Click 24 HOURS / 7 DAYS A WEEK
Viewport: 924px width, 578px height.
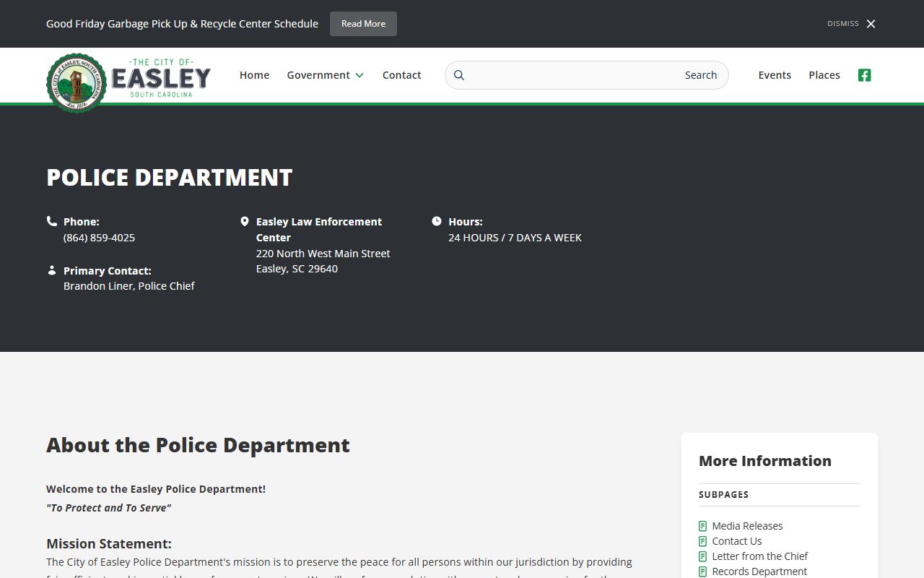click(x=515, y=238)
